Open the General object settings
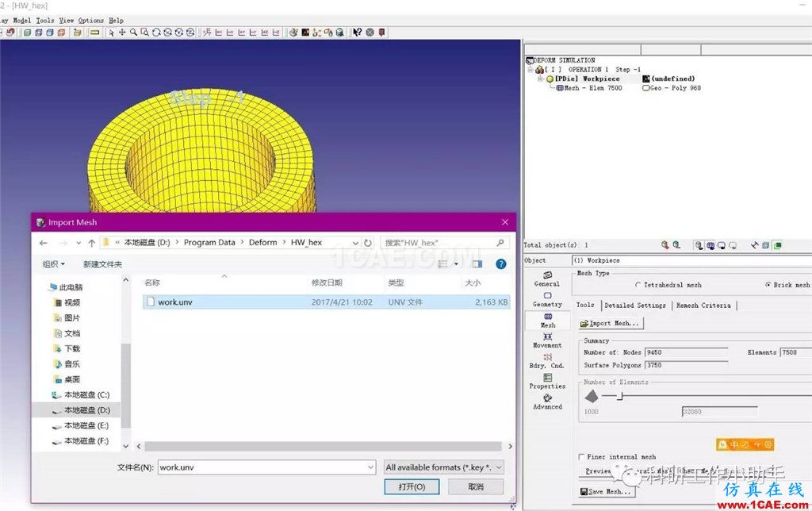Viewport: 812px width, 511px height. pos(547,279)
